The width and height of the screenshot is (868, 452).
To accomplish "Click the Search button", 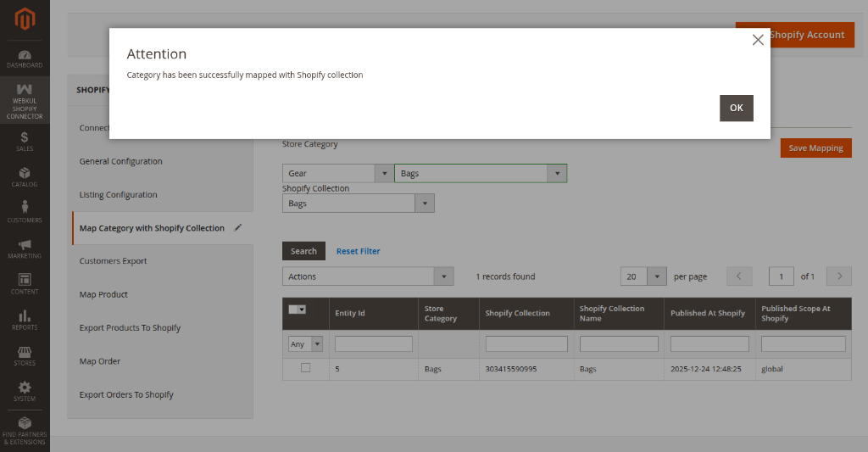I will coord(304,251).
